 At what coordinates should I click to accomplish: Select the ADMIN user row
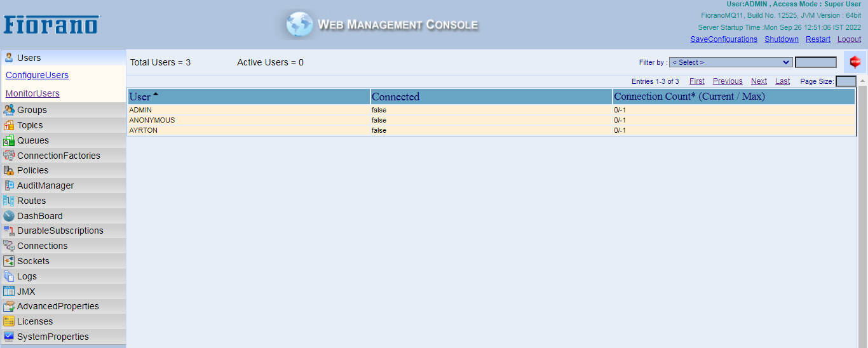[491, 110]
